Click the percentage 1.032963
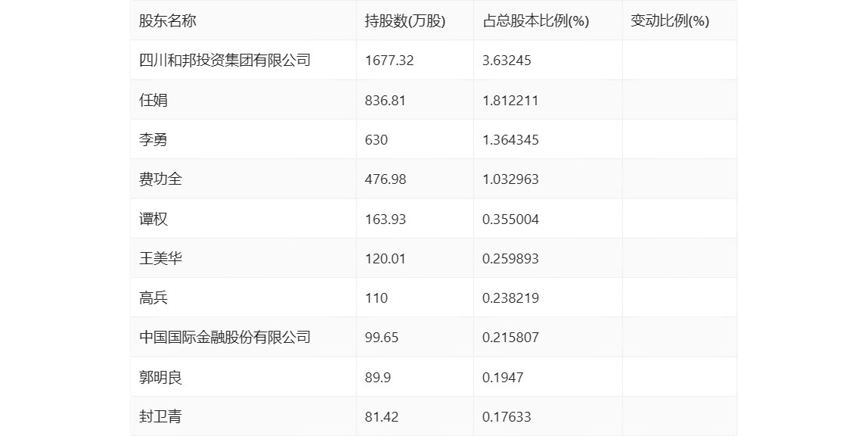 tap(510, 179)
